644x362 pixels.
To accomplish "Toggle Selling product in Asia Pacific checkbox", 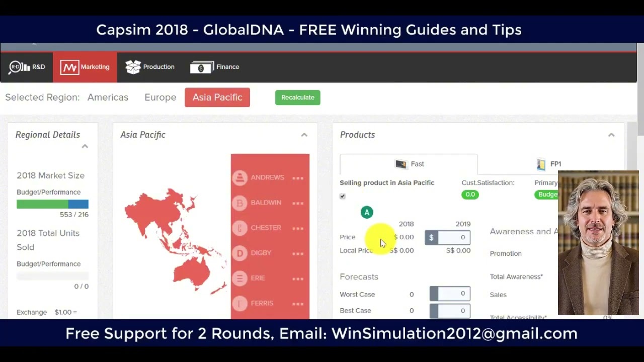I will tap(343, 196).
